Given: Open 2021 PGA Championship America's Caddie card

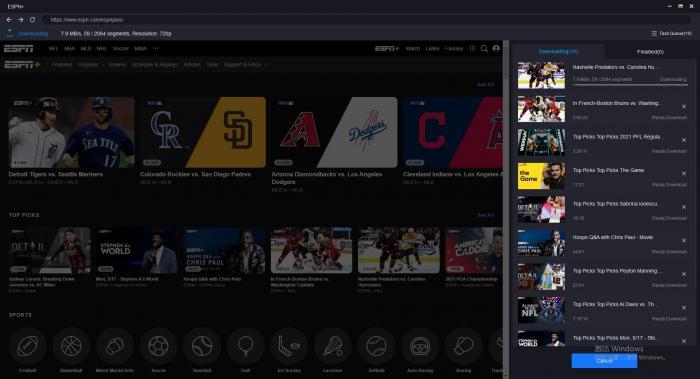Looking at the screenshot, I should click(x=474, y=250).
